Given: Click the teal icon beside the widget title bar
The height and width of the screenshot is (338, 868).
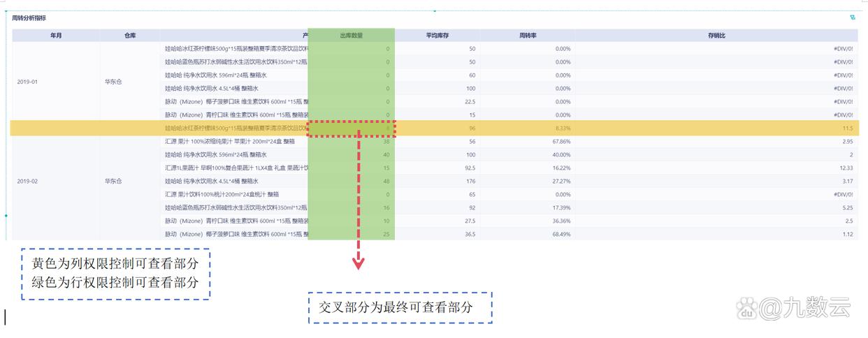Looking at the screenshot, I should [853, 17].
